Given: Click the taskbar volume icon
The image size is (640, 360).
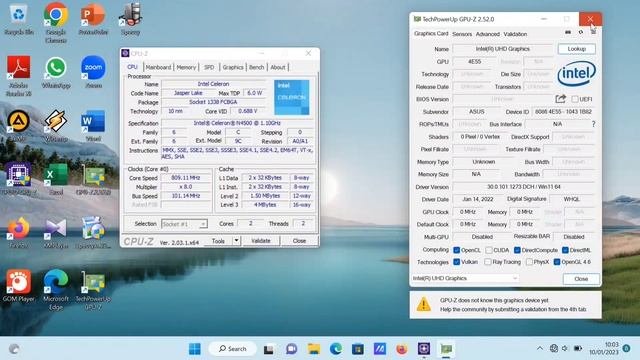Looking at the screenshot, I should pyautogui.click(x=565, y=348).
